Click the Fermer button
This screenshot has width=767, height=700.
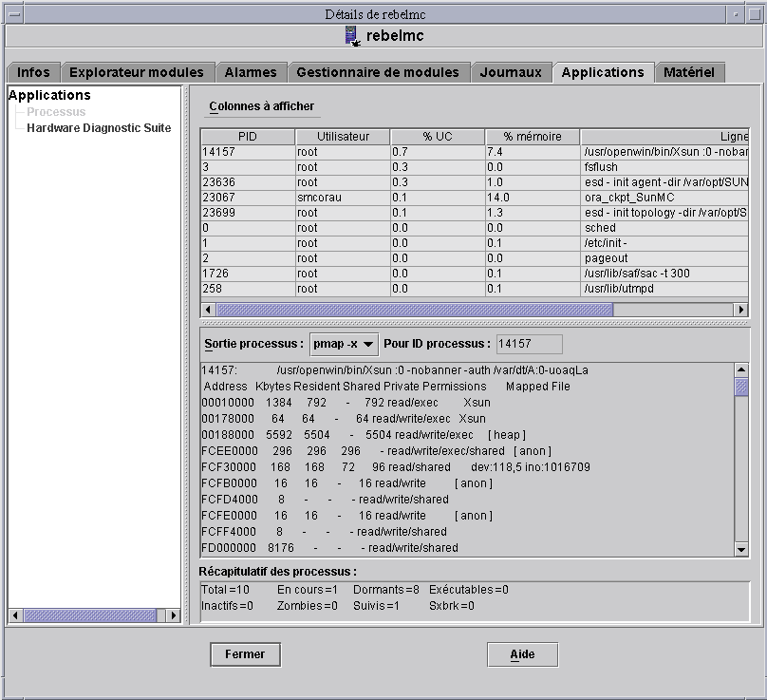pyautogui.click(x=246, y=654)
